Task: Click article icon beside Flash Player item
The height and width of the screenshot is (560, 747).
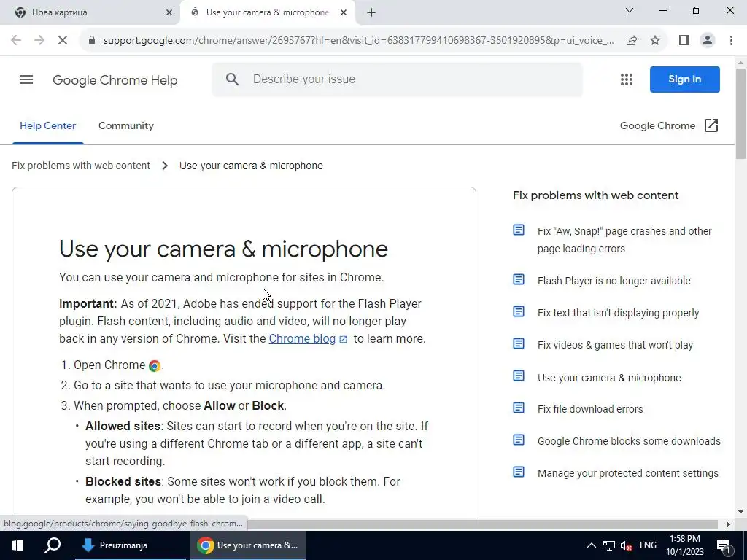Action: point(519,279)
